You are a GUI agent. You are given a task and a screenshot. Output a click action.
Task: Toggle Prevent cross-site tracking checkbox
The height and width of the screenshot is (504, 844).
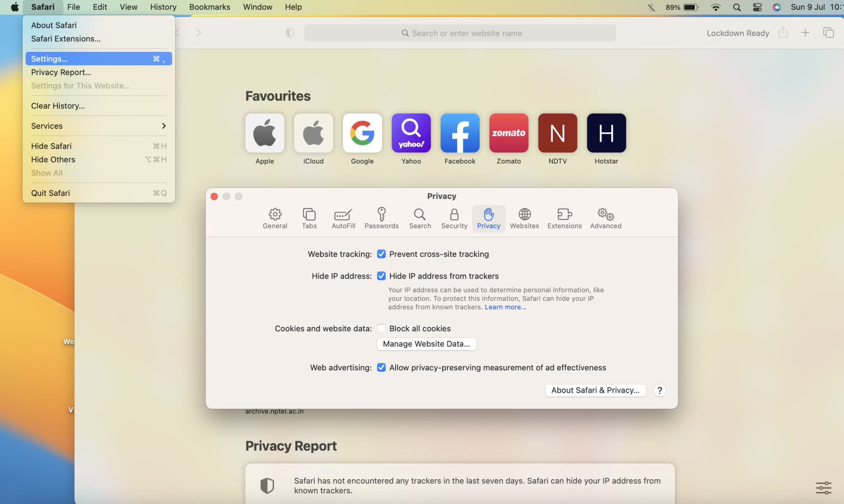(x=381, y=254)
